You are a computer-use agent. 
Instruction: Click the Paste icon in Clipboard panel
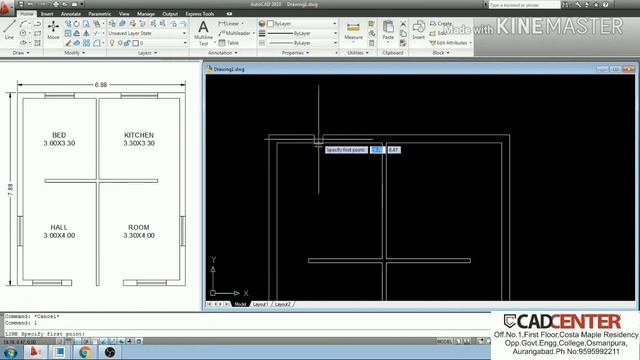[x=388, y=30]
